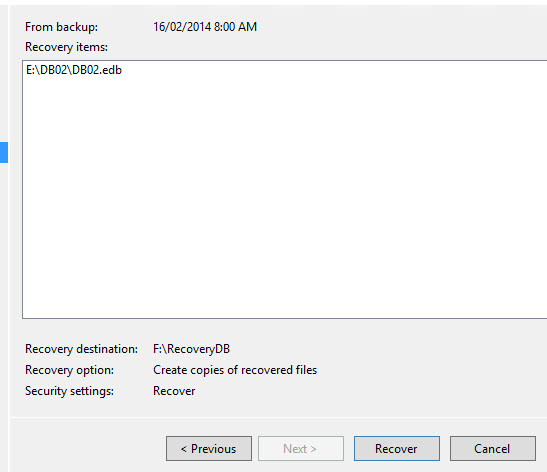Click the highlighted blue step in left sidebar
547x472 pixels.
pyautogui.click(x=4, y=152)
